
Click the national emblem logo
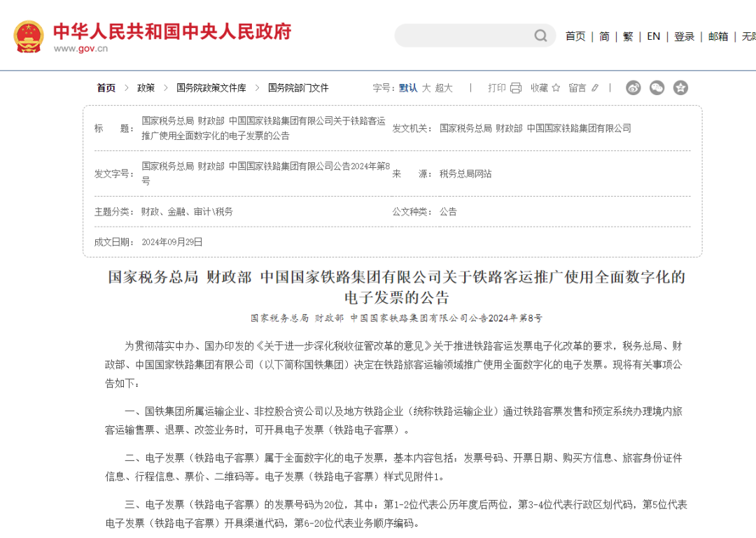pyautogui.click(x=28, y=36)
